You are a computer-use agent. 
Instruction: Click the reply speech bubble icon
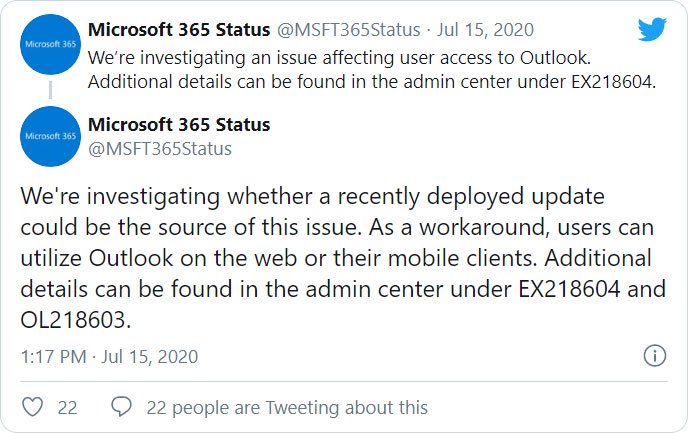[122, 407]
